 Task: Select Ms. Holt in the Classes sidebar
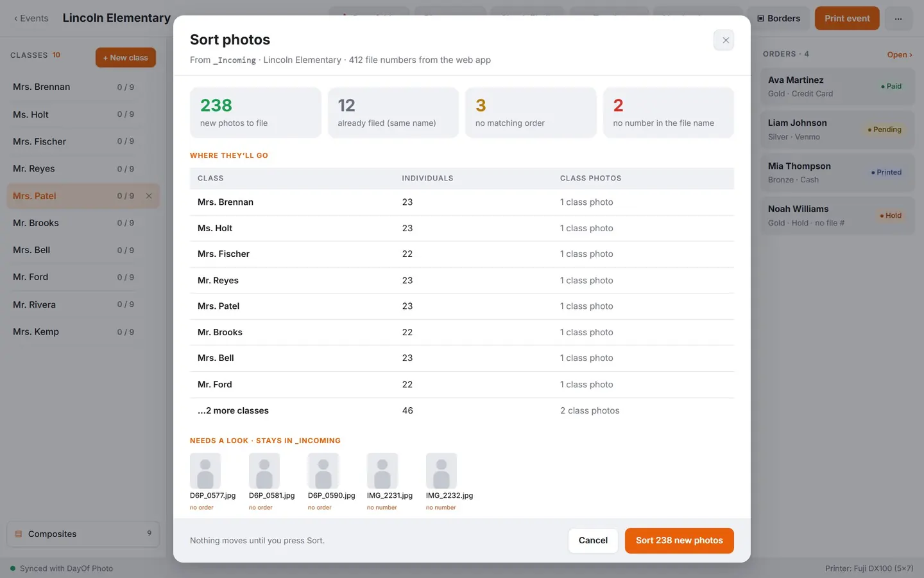pos(83,114)
